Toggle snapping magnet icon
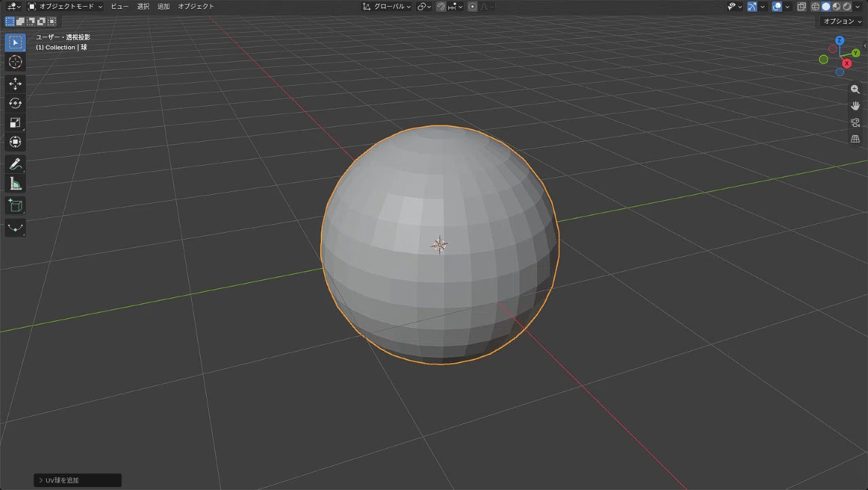 tap(441, 6)
